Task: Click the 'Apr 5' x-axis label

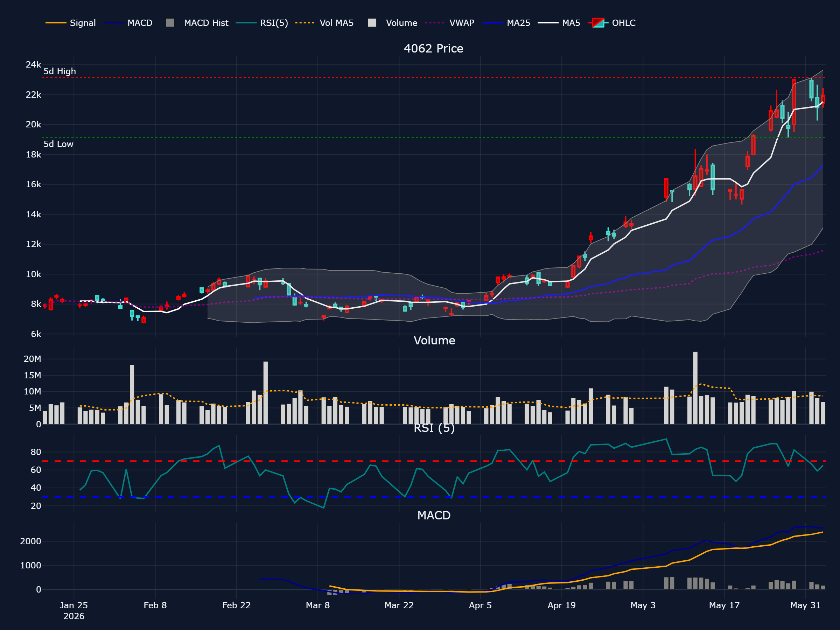Action: tap(480, 605)
